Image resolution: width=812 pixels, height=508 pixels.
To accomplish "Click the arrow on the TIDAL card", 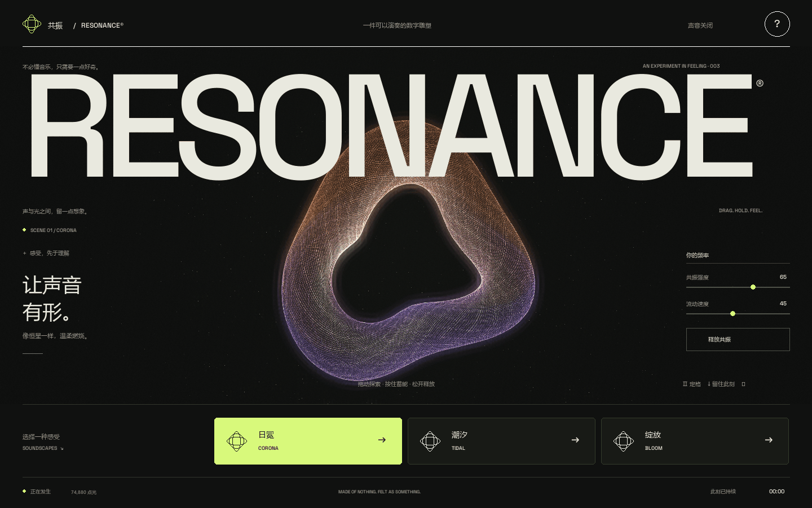I will (x=575, y=440).
